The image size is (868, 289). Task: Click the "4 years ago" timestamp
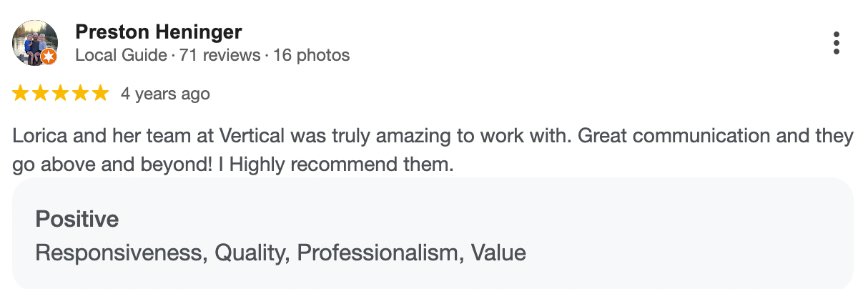coord(165,94)
